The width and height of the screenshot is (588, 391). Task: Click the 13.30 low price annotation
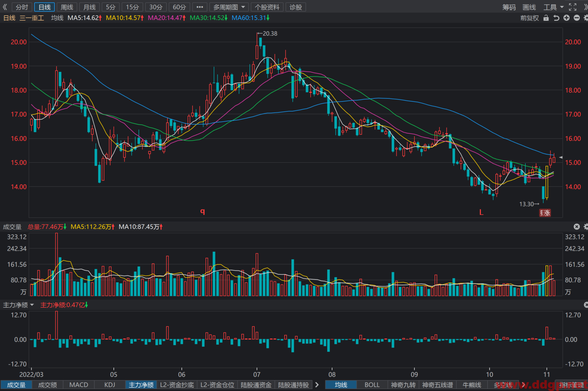tap(529, 204)
